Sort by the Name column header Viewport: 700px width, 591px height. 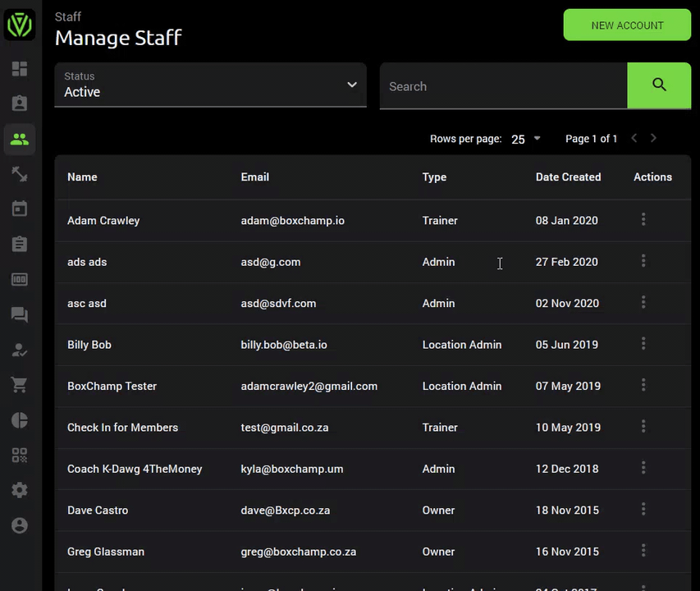click(x=82, y=177)
